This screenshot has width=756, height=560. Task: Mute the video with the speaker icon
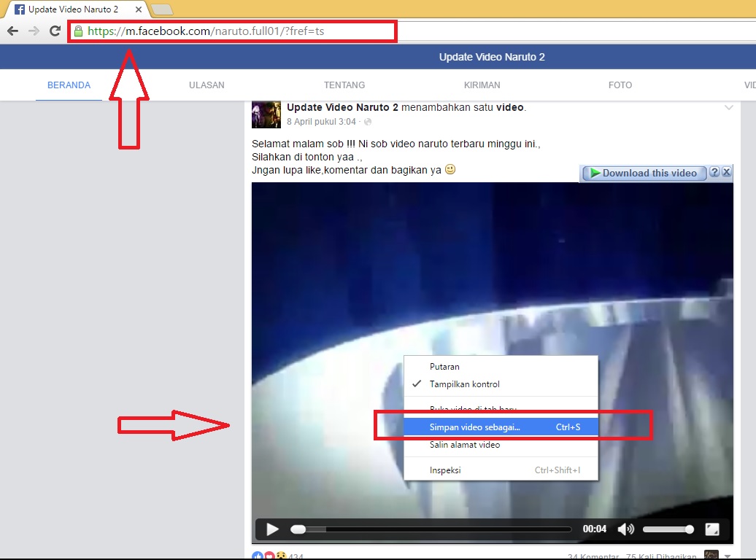pyautogui.click(x=625, y=529)
